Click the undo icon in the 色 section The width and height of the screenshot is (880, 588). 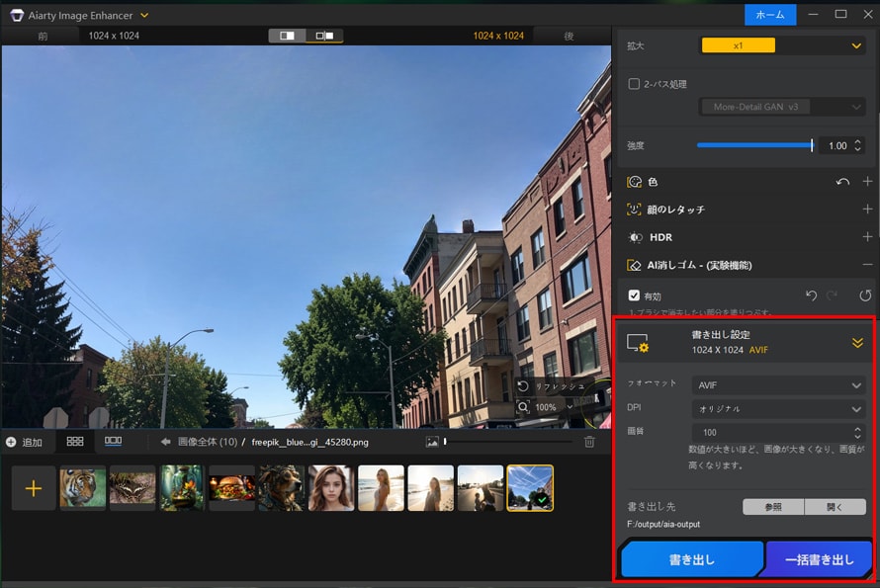[x=842, y=182]
